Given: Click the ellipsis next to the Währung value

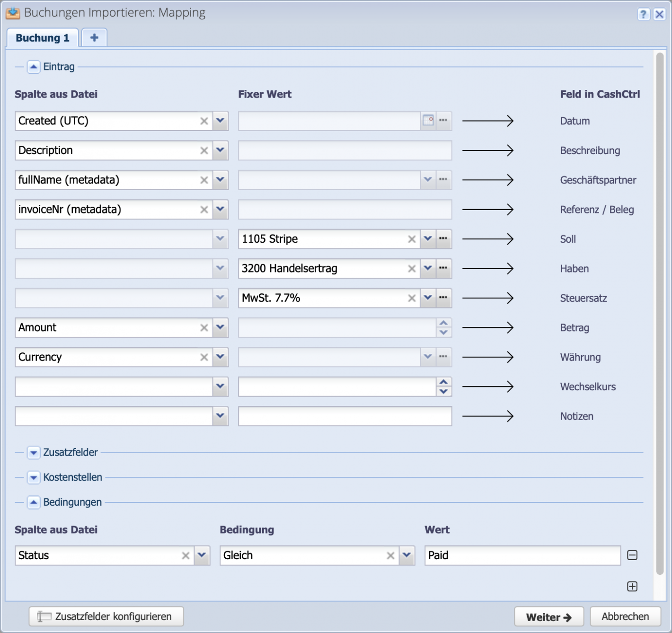Looking at the screenshot, I should pyautogui.click(x=443, y=357).
